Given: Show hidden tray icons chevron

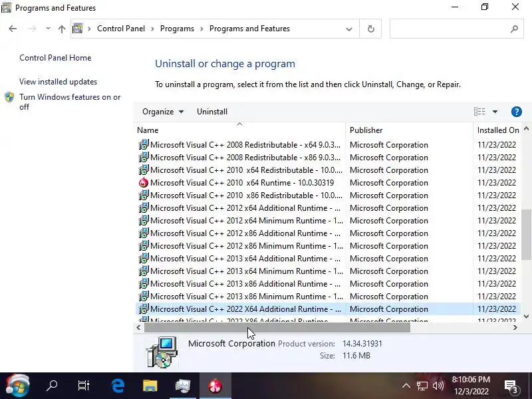Looking at the screenshot, I should pos(406,386).
